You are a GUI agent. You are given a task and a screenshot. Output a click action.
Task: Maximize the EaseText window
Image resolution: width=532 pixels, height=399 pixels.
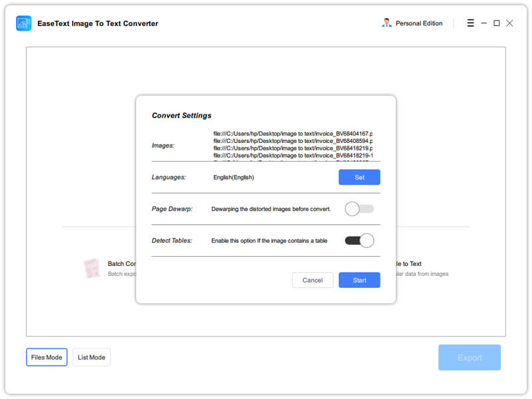tap(496, 23)
